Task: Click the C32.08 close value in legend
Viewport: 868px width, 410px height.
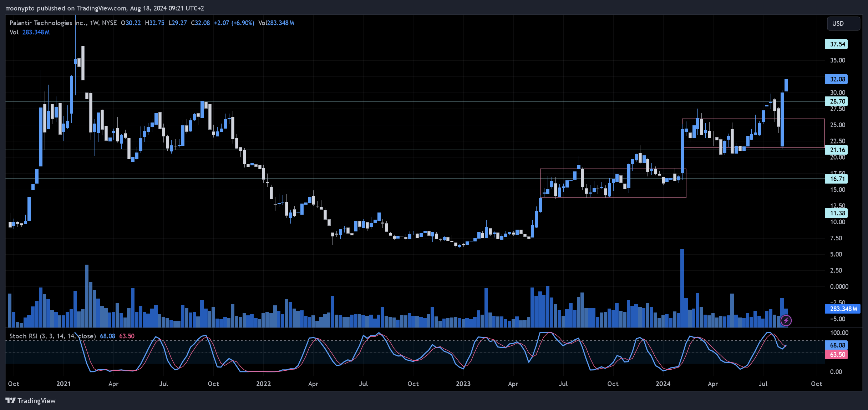Action: click(200, 23)
